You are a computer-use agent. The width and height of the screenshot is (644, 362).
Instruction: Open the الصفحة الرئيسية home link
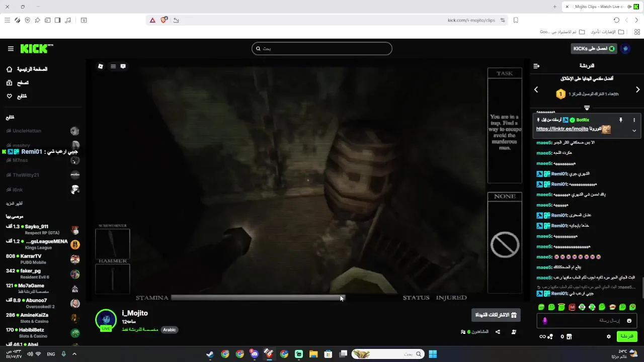click(27, 69)
